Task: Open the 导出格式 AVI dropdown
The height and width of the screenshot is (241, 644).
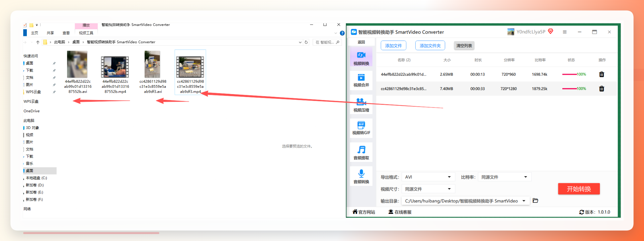Action: 428,177
